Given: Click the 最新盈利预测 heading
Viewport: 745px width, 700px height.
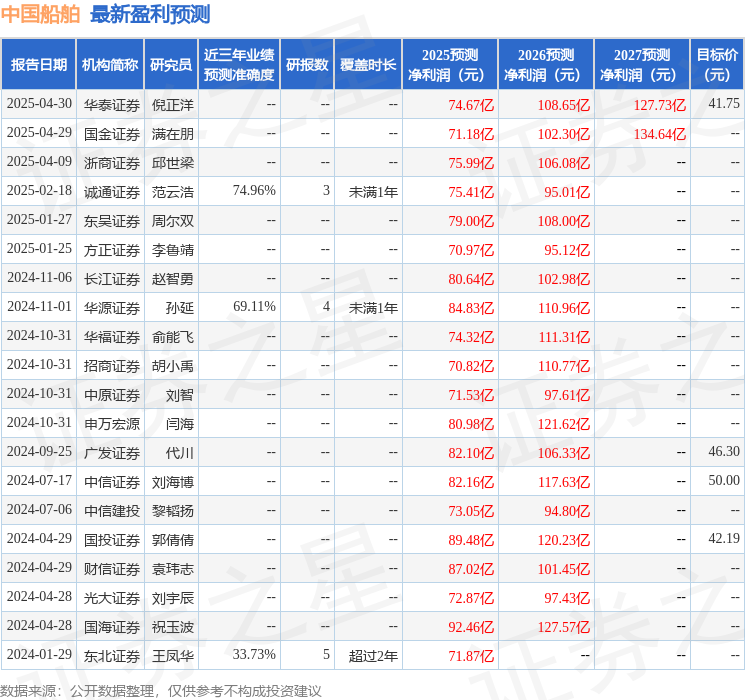Looking at the screenshot, I should click(x=150, y=14).
